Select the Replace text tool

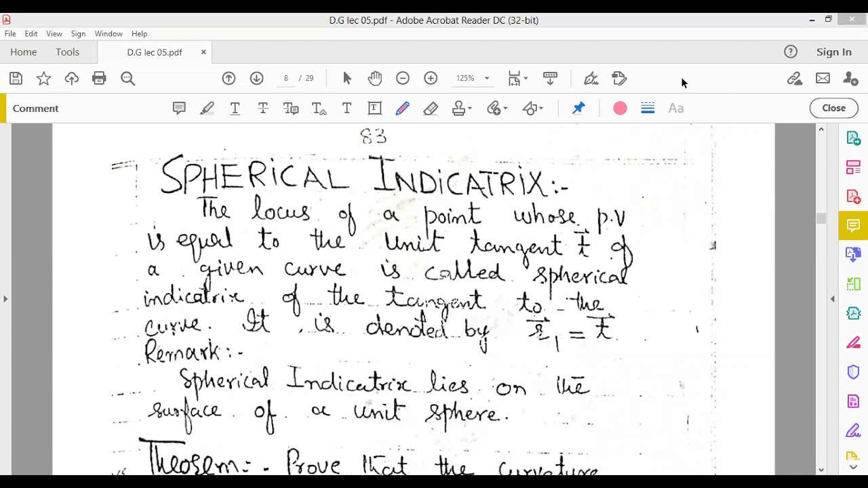(291, 108)
